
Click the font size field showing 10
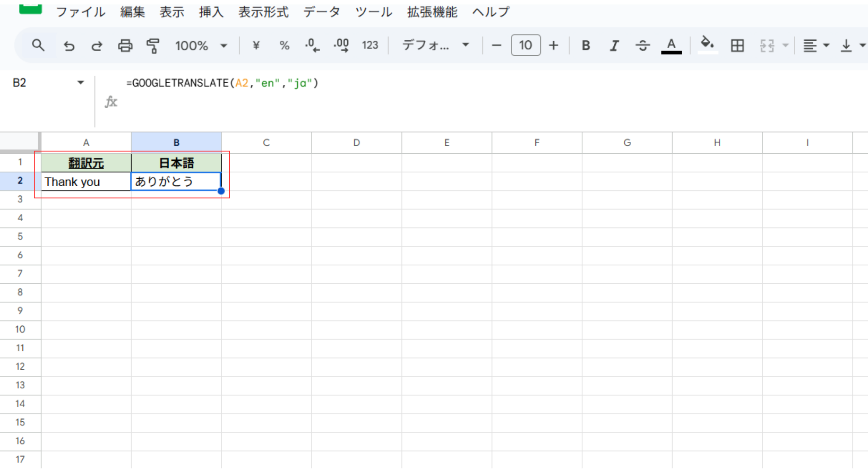(526, 45)
